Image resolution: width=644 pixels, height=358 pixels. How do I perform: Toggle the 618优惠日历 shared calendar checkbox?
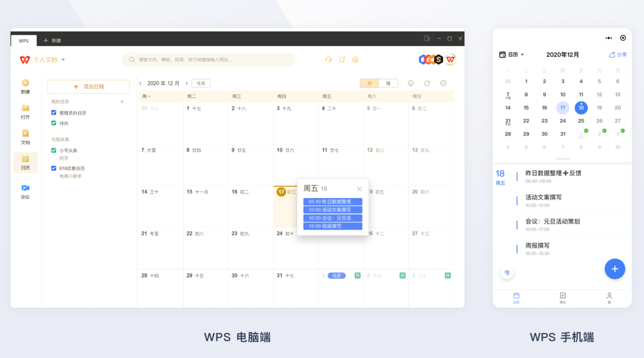click(54, 168)
